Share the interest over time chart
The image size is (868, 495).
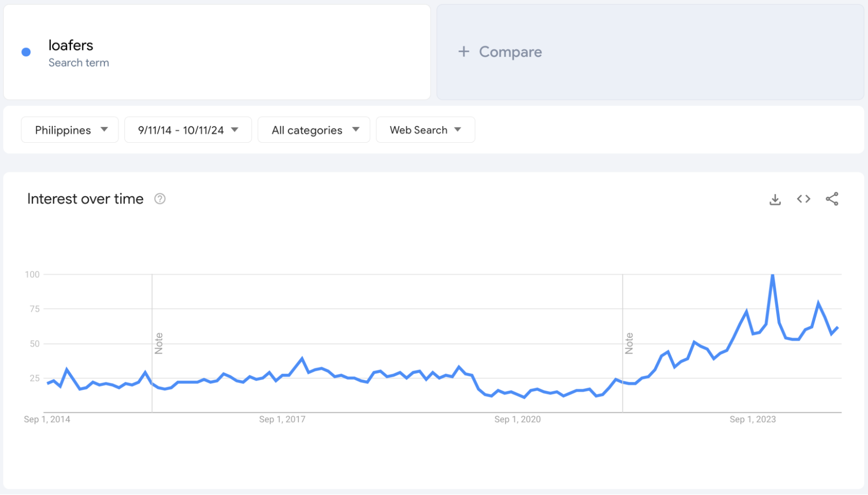click(x=832, y=199)
